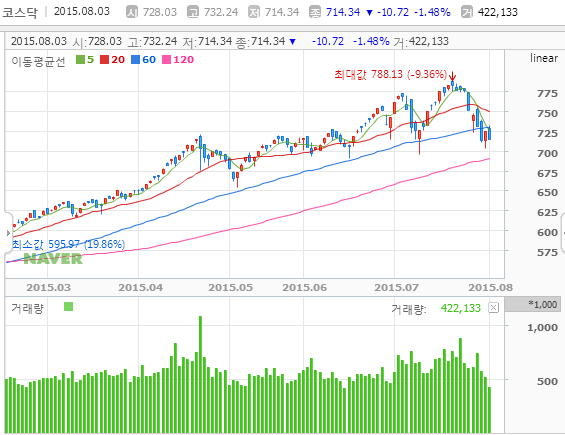Click the 2015.04 axis label
The height and width of the screenshot is (435, 565).
[141, 288]
